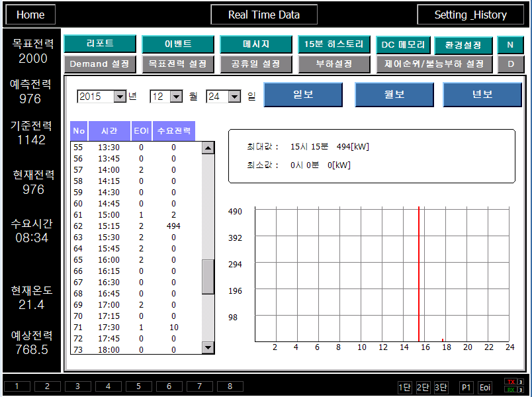Click the No column header
532x397 pixels.
click(79, 131)
